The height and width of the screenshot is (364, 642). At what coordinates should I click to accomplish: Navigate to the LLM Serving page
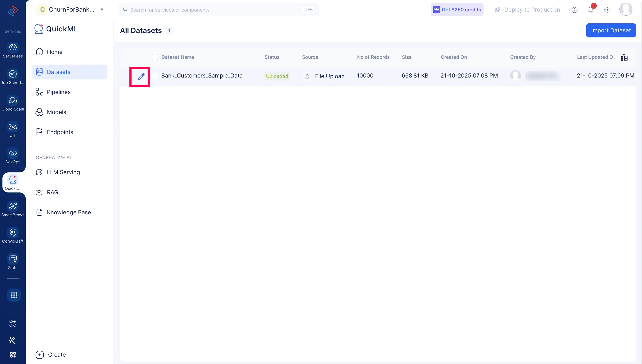coord(63,172)
